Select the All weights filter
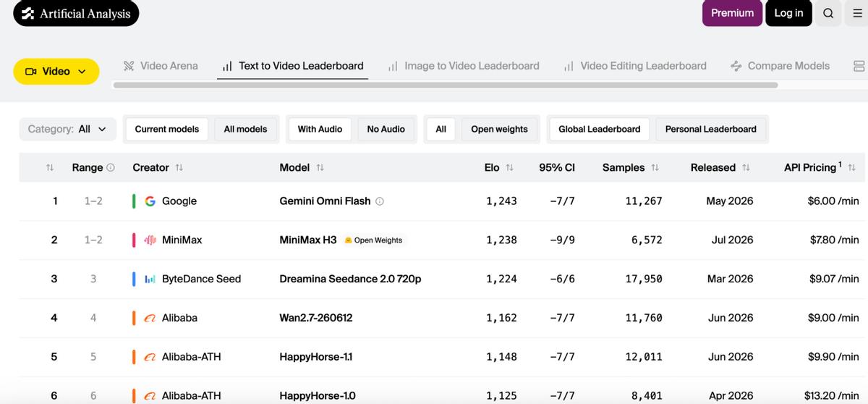The image size is (868, 404). coord(441,129)
